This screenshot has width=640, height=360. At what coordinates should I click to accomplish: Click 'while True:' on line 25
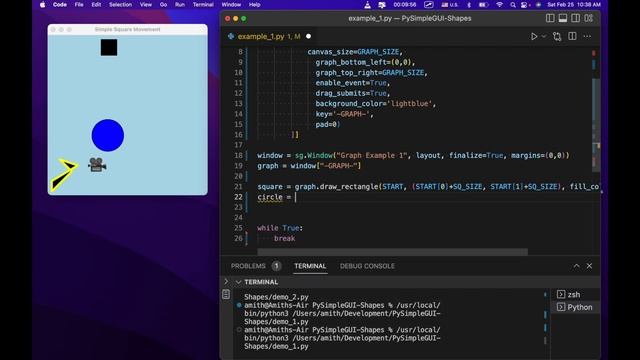point(280,228)
